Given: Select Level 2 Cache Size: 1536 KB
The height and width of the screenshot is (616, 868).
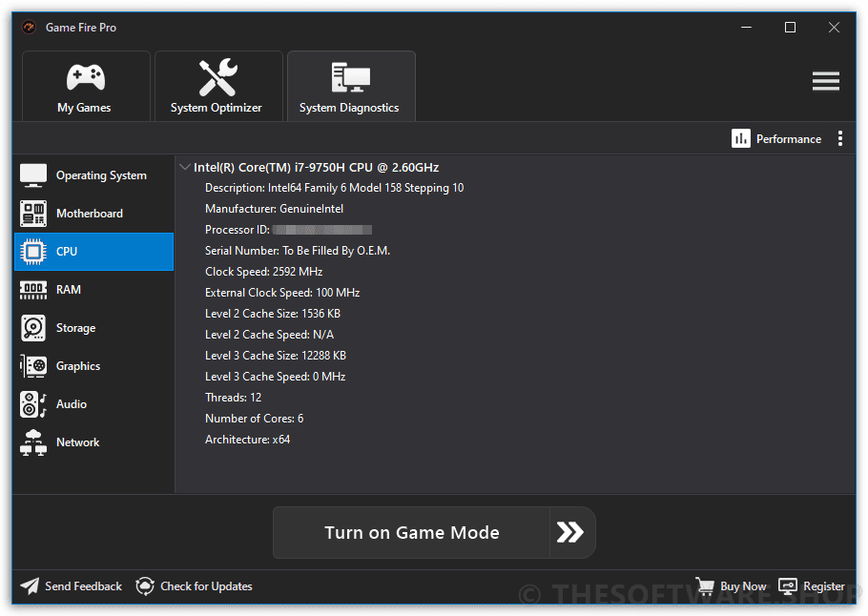Looking at the screenshot, I should [x=273, y=314].
